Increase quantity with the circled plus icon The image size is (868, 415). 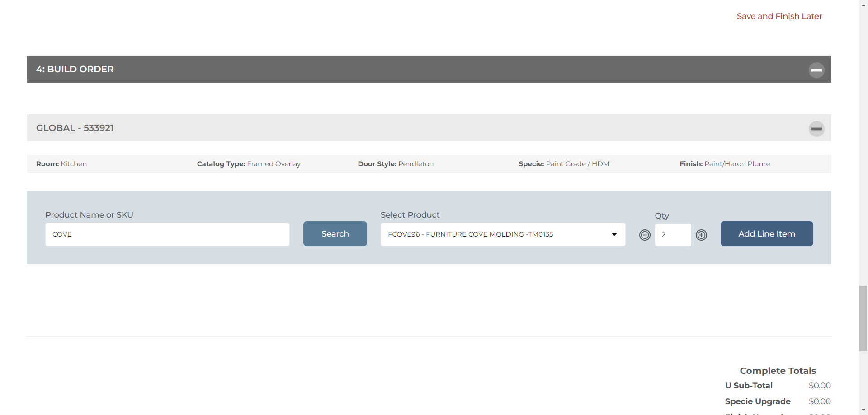point(701,235)
